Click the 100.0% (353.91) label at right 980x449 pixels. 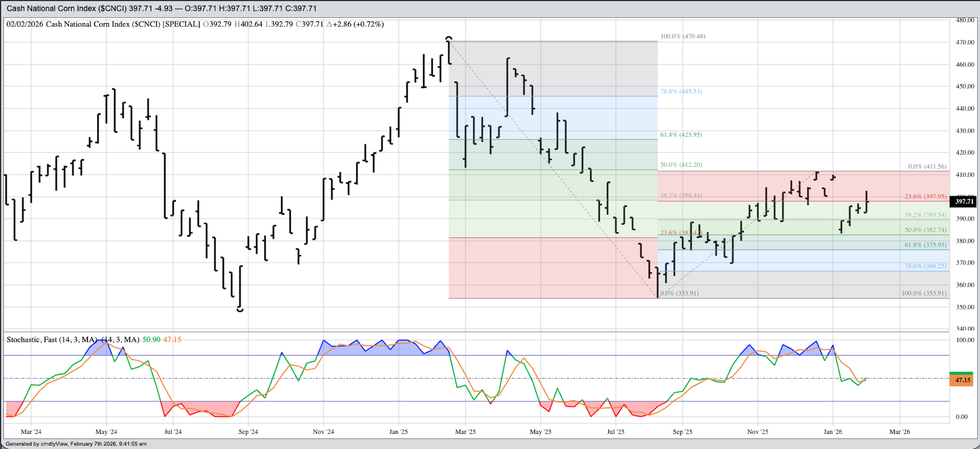pos(923,293)
